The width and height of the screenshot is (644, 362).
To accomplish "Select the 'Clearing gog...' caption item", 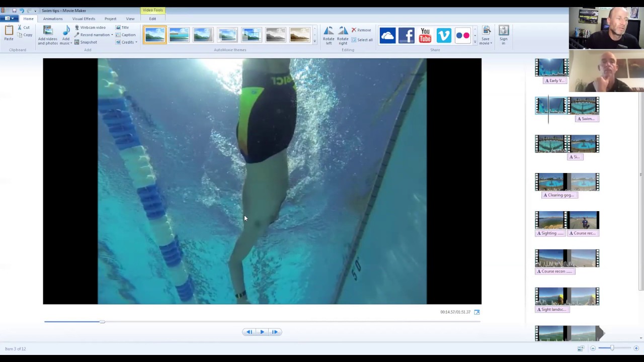I will coord(559,195).
